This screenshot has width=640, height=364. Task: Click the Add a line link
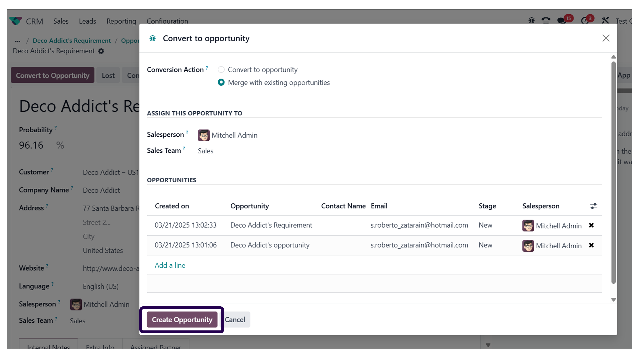coord(170,265)
